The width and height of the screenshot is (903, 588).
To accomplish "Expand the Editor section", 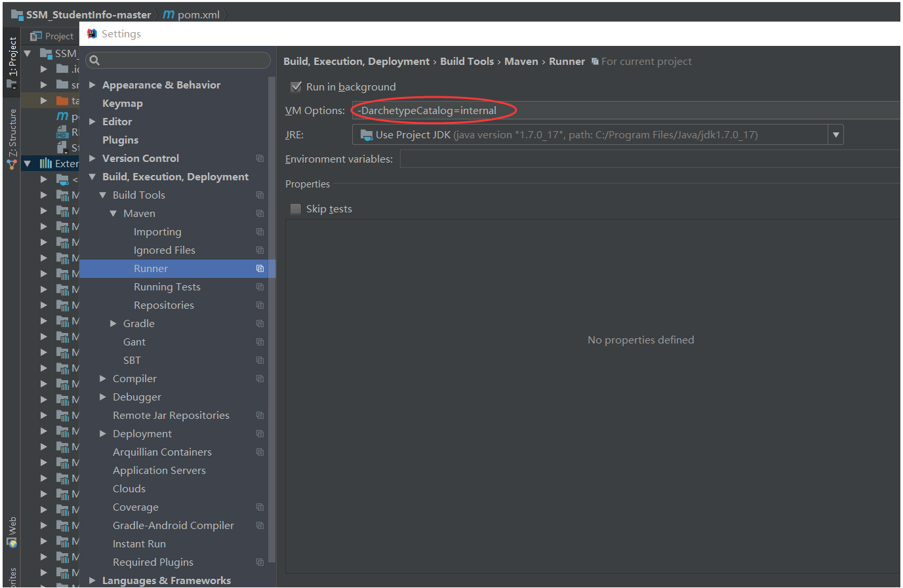I will (x=92, y=122).
